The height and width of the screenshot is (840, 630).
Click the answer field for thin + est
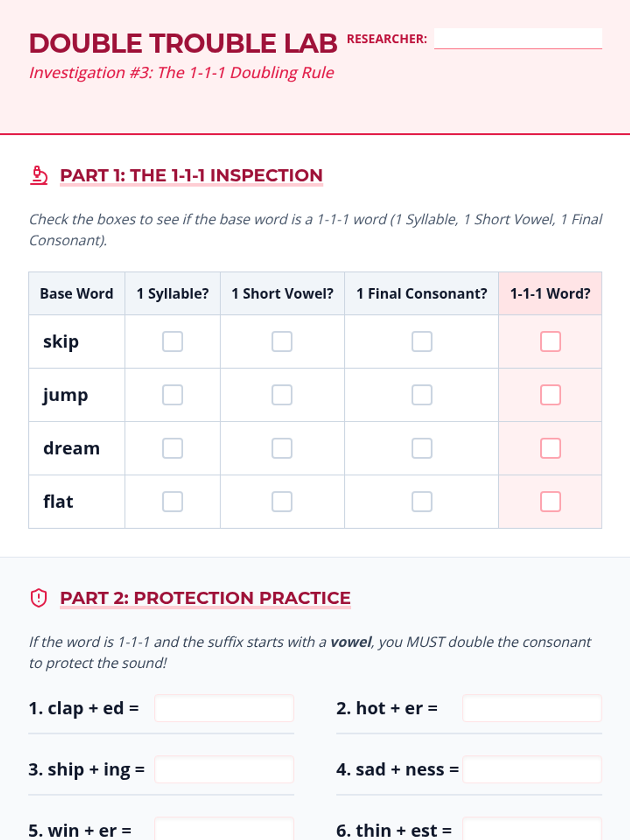click(x=532, y=829)
